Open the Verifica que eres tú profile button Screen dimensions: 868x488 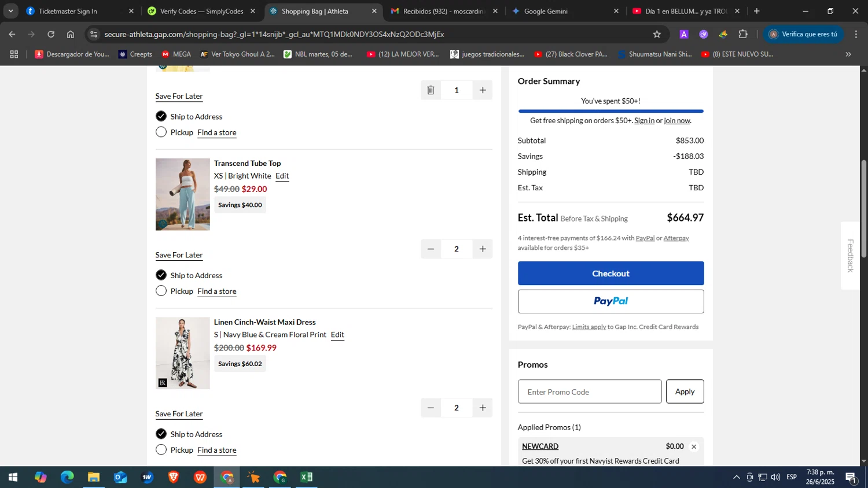pyautogui.click(x=803, y=34)
